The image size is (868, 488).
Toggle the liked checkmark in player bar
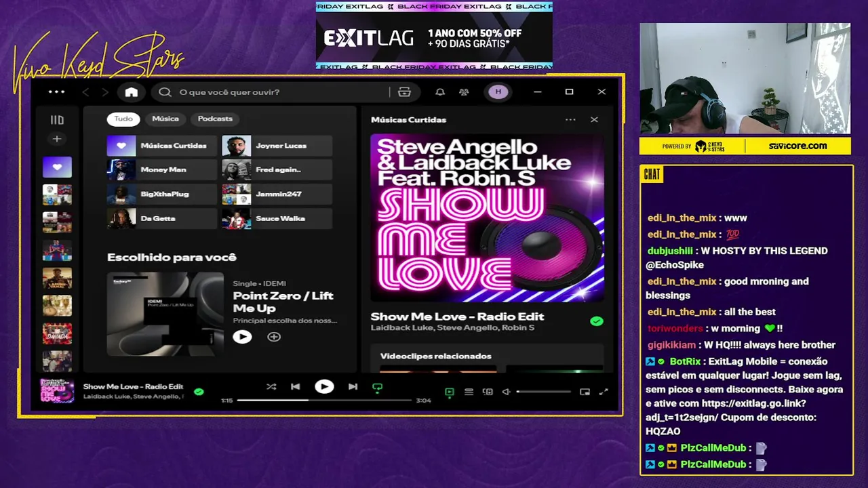(199, 391)
